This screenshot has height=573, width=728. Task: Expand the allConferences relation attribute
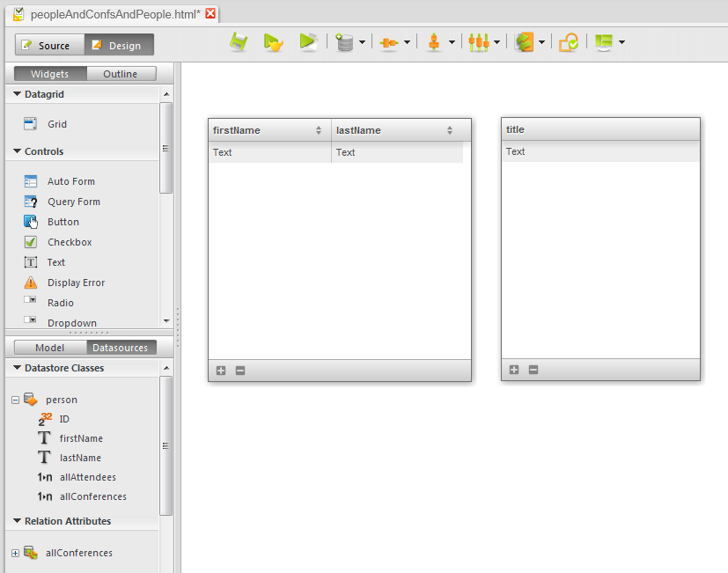pyautogui.click(x=16, y=553)
